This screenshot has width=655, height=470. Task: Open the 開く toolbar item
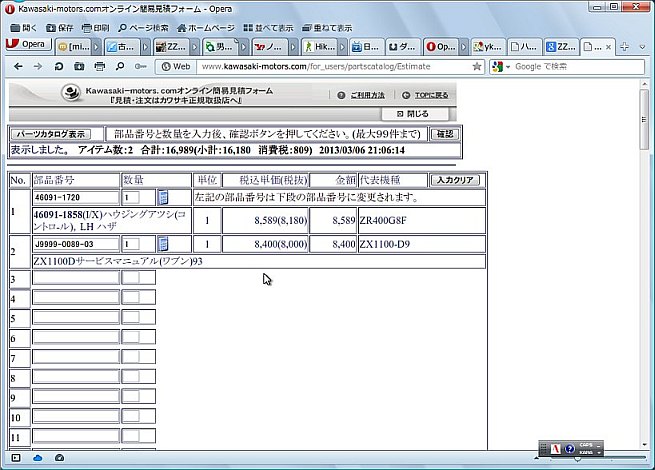point(23,28)
